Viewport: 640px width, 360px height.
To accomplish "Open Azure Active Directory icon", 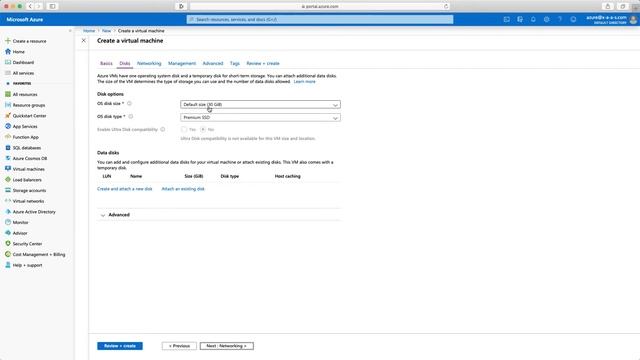I will (x=8, y=211).
